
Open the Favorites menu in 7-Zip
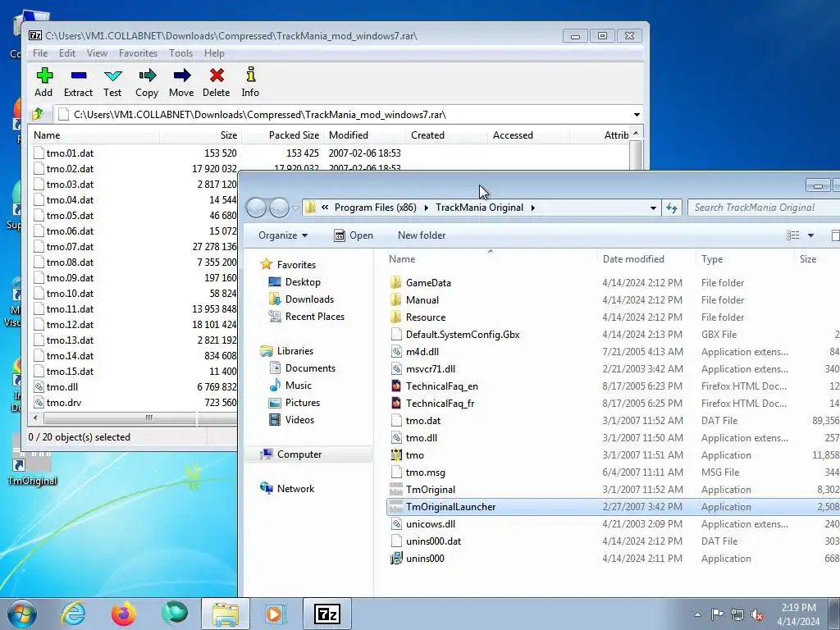(x=138, y=53)
